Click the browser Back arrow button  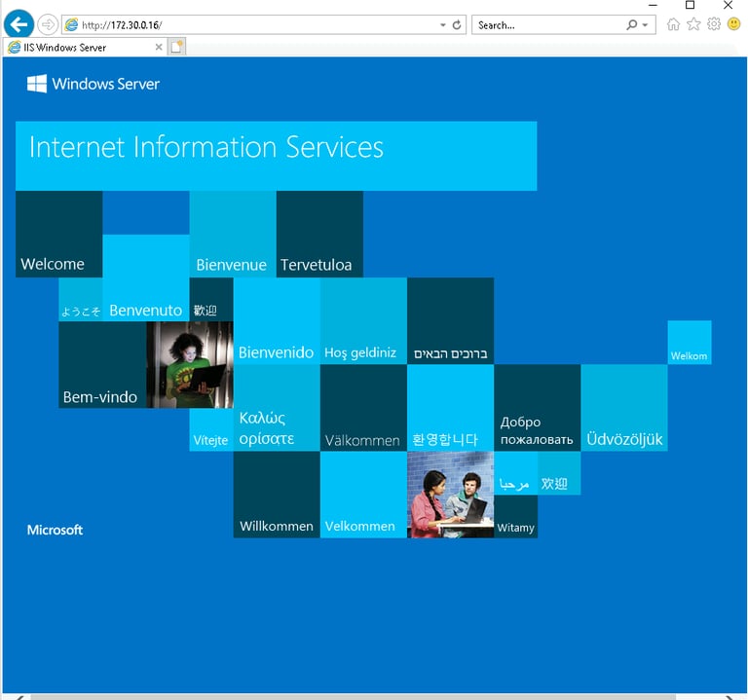19,24
